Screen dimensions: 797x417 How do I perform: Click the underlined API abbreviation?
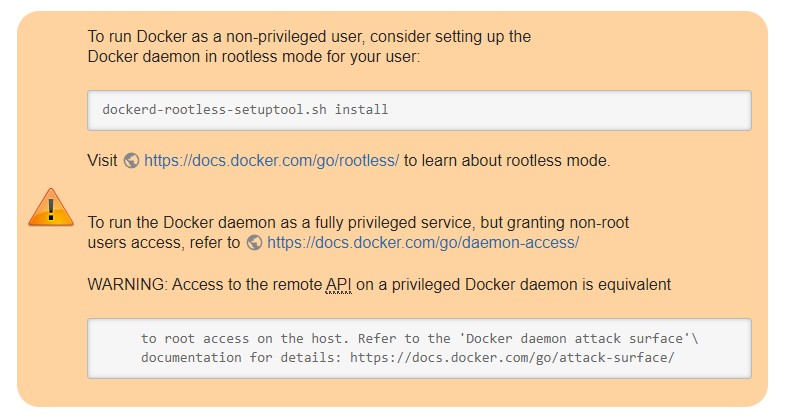(x=339, y=285)
